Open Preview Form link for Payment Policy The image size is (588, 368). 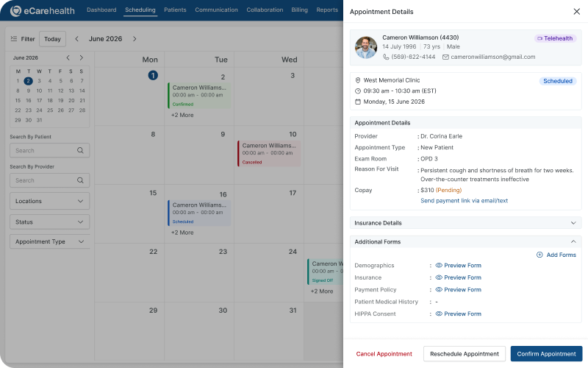(x=462, y=289)
